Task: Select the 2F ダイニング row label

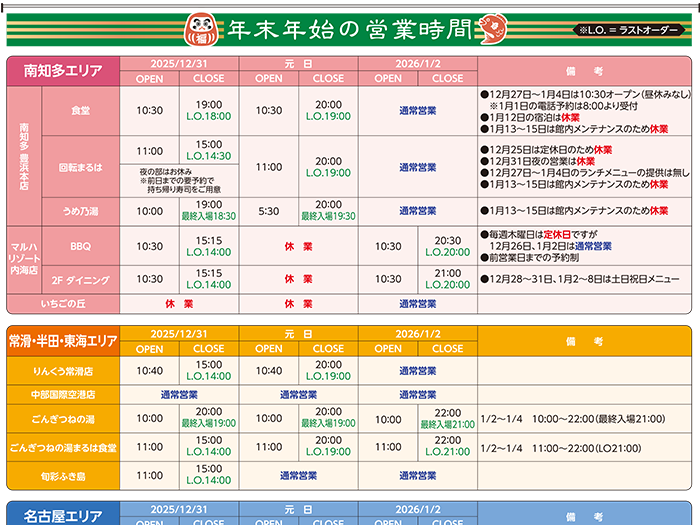Action: 80,280
